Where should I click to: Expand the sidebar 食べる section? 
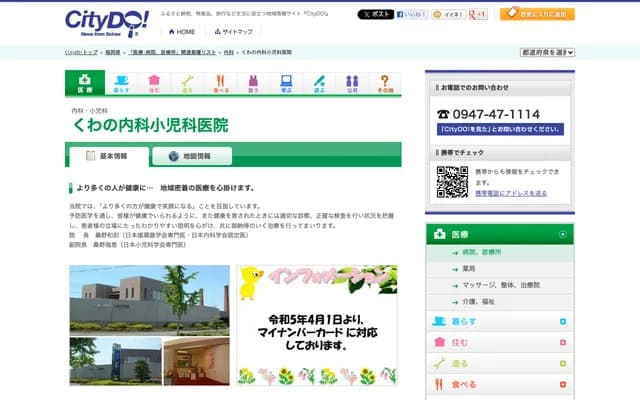(563, 384)
